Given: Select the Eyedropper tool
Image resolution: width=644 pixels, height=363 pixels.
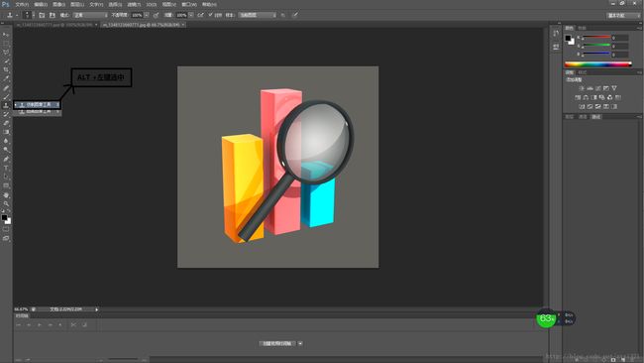Looking at the screenshot, I should 6,78.
